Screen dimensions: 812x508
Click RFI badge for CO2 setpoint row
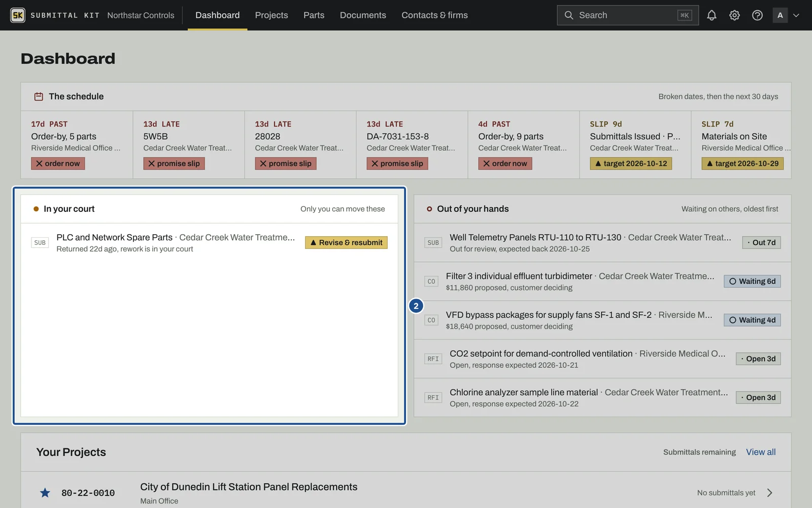pos(433,359)
